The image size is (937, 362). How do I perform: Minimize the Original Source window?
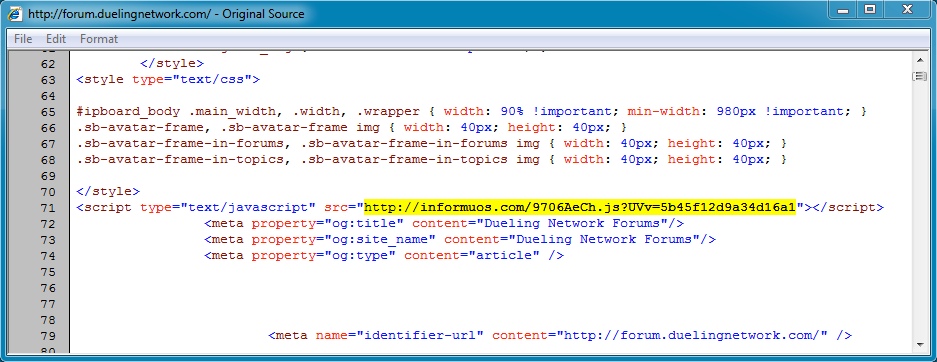[x=843, y=9]
